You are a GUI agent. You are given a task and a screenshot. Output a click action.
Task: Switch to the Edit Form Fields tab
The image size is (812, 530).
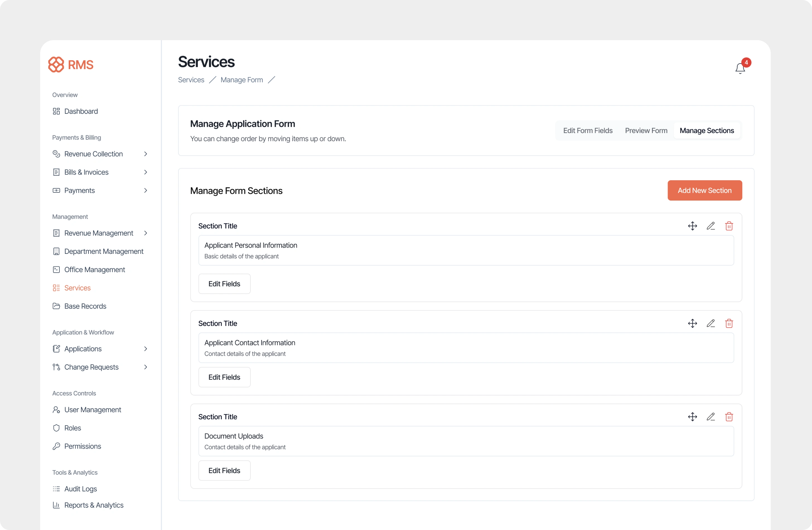point(588,131)
